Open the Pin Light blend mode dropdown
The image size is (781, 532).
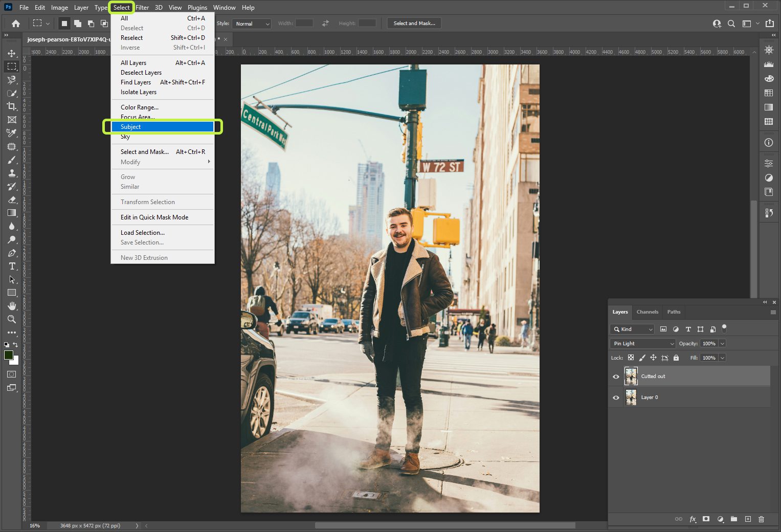[643, 343]
